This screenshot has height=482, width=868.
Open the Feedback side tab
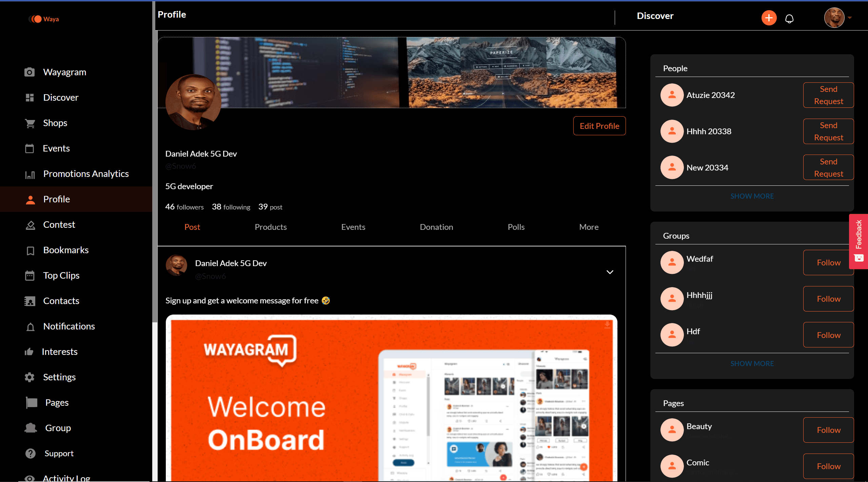pyautogui.click(x=859, y=241)
